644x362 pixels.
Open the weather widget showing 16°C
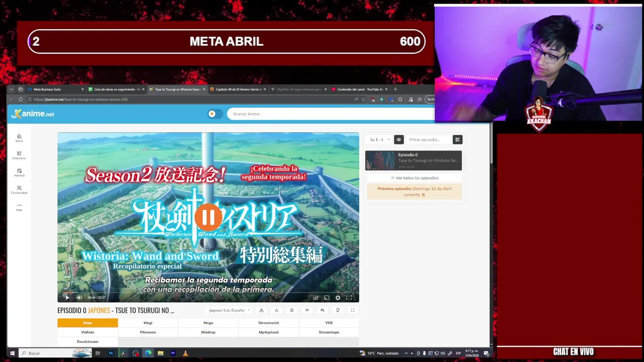click(x=379, y=353)
